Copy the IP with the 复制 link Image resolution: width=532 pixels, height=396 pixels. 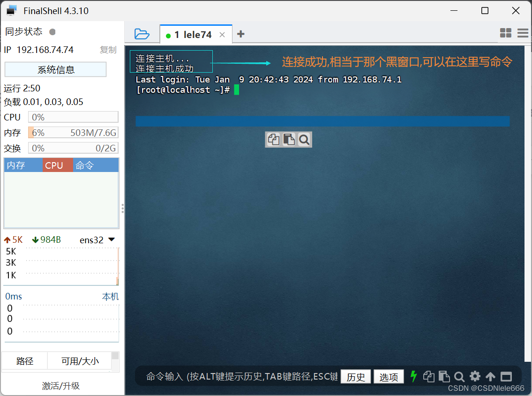(x=109, y=50)
